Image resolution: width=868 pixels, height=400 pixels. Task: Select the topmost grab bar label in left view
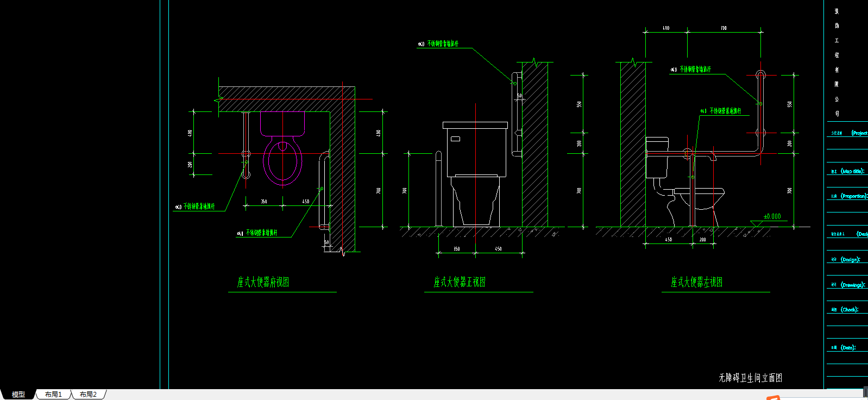coord(690,70)
